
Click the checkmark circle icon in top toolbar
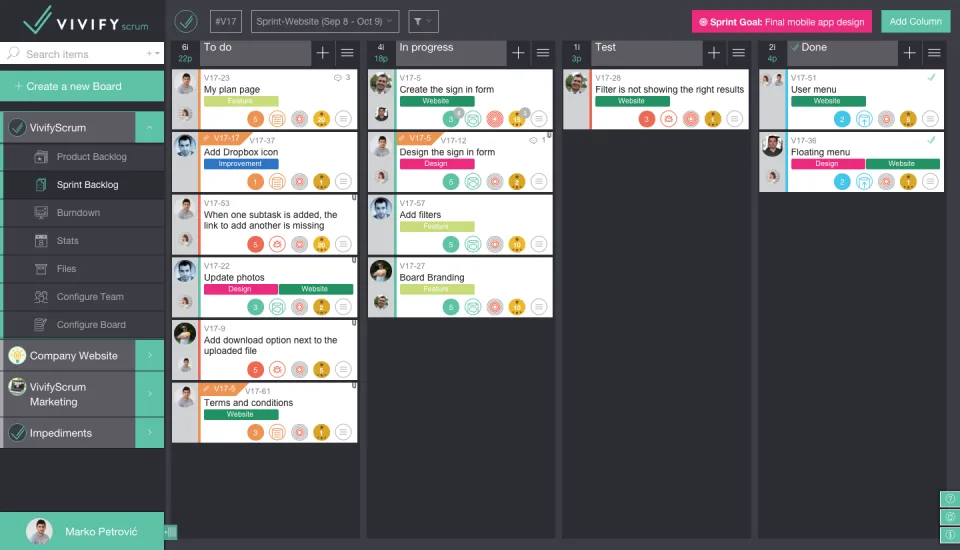coord(186,21)
